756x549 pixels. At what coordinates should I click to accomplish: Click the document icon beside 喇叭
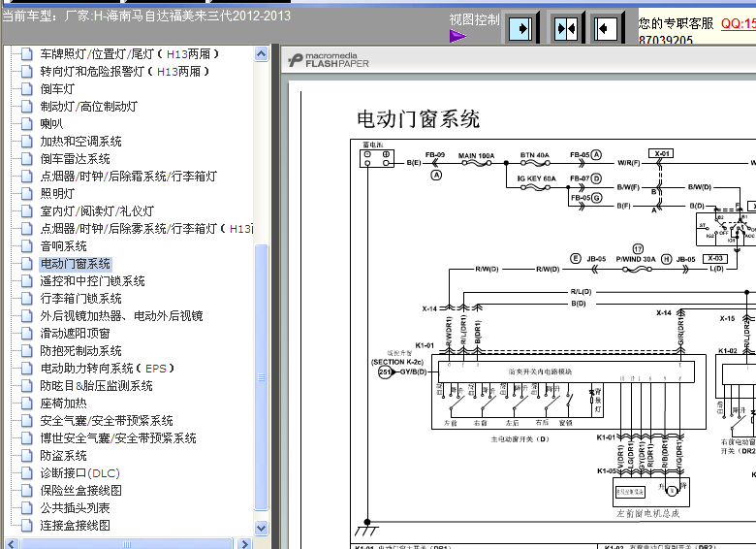pos(27,123)
